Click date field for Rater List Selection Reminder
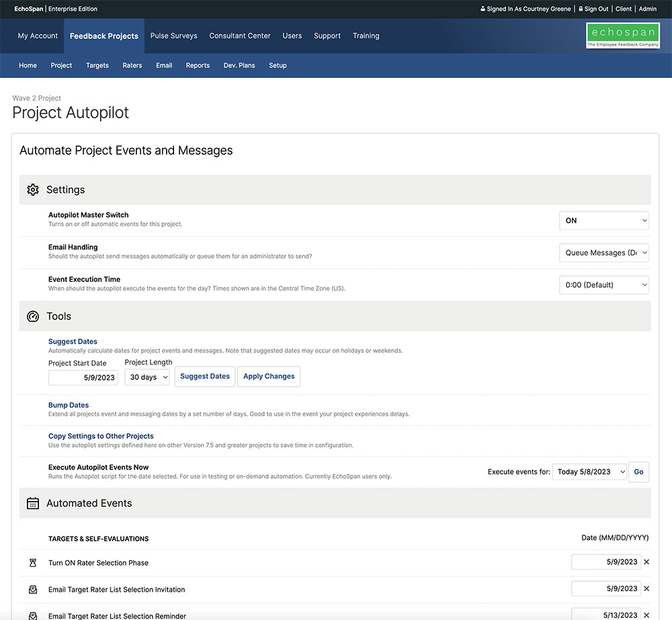Viewport: 672px width, 620px height. point(606,615)
